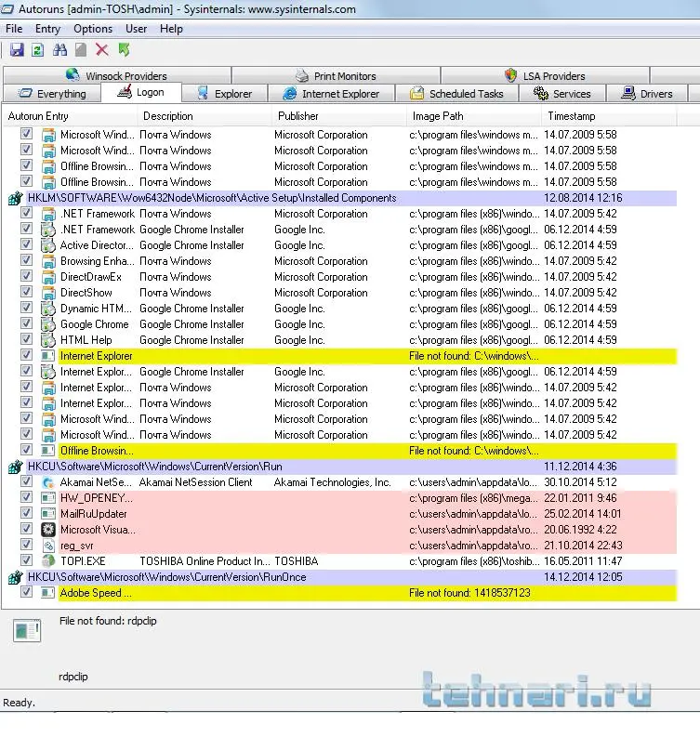Screen dimensions: 700x737
Task: Toggle the Microsoft Visua... checkbox
Action: [26, 529]
